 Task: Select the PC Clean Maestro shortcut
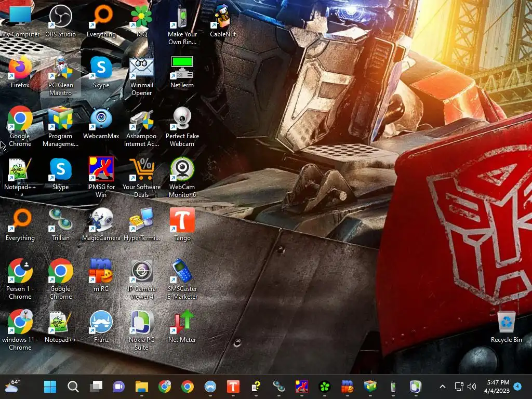click(x=60, y=76)
